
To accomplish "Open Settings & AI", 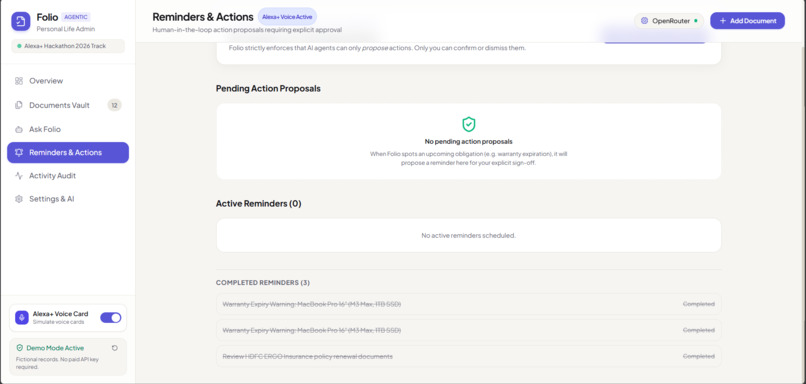I will point(68,198).
